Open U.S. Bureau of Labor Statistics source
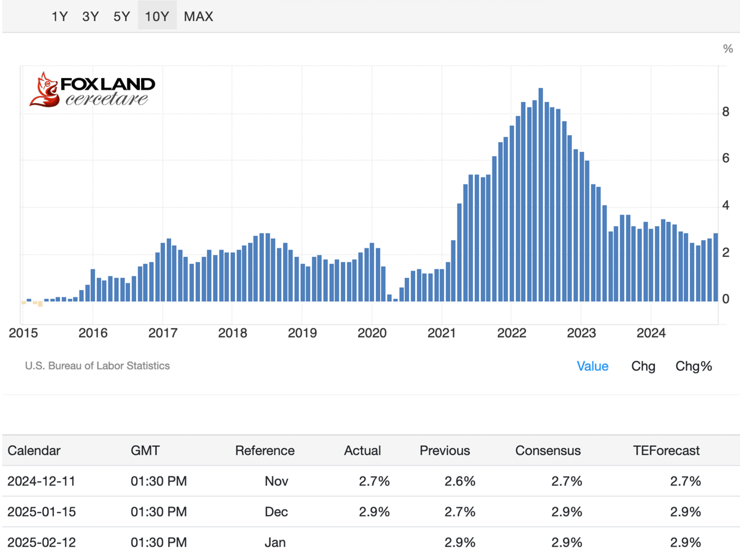The width and height of the screenshot is (740, 560). pos(97,366)
